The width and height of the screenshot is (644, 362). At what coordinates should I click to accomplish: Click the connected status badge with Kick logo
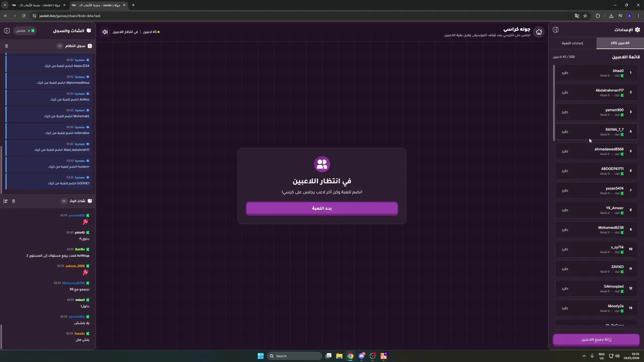(x=25, y=31)
